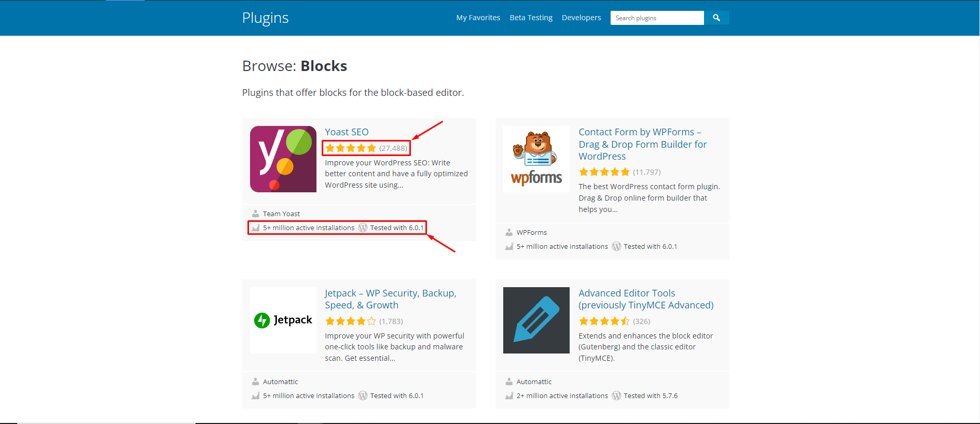This screenshot has width=980, height=424.
Task: Click WordPress logo in Yoast card
Action: (363, 228)
